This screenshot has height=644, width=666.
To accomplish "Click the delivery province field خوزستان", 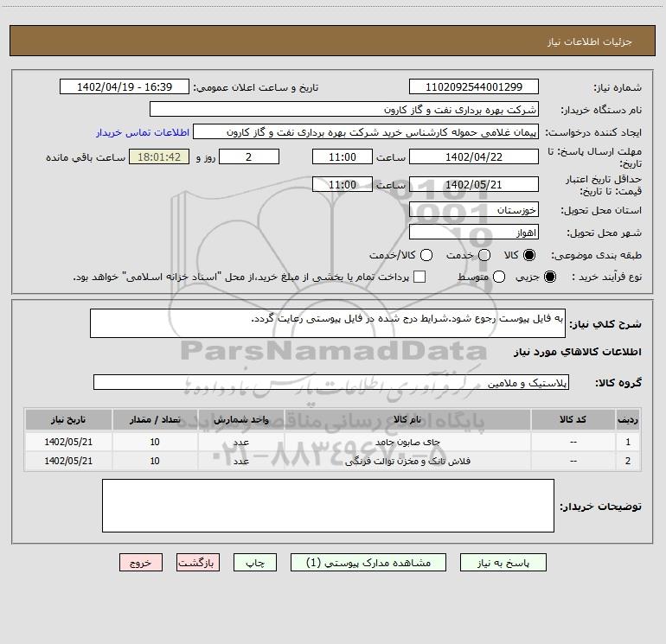I will 474,209.
